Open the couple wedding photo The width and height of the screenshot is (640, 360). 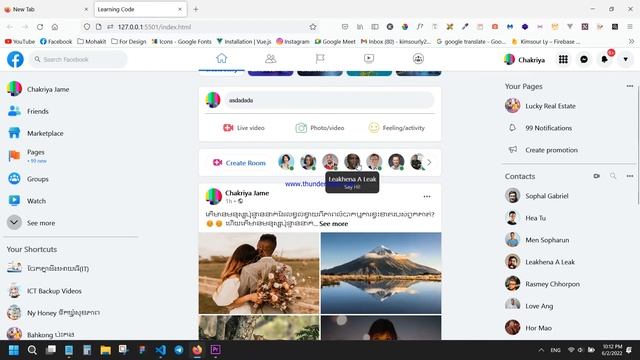(259, 273)
